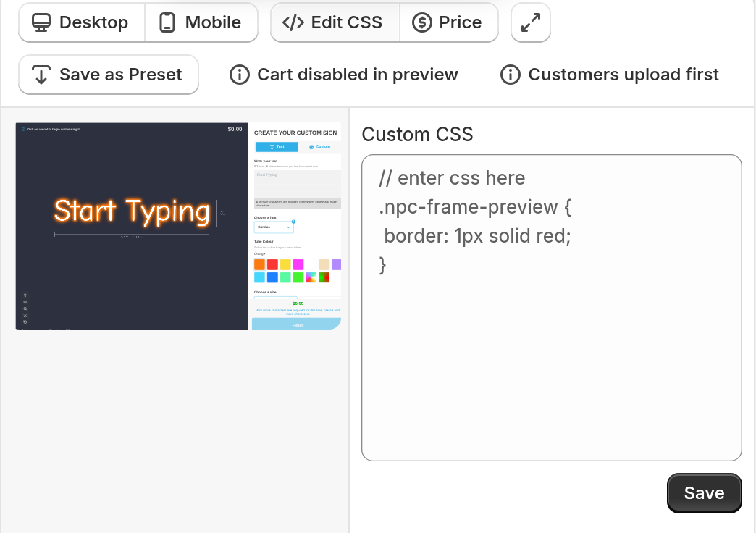Screen dimensions: 756x533
Task: Click the glowing Start Typing neon text
Action: (132, 211)
